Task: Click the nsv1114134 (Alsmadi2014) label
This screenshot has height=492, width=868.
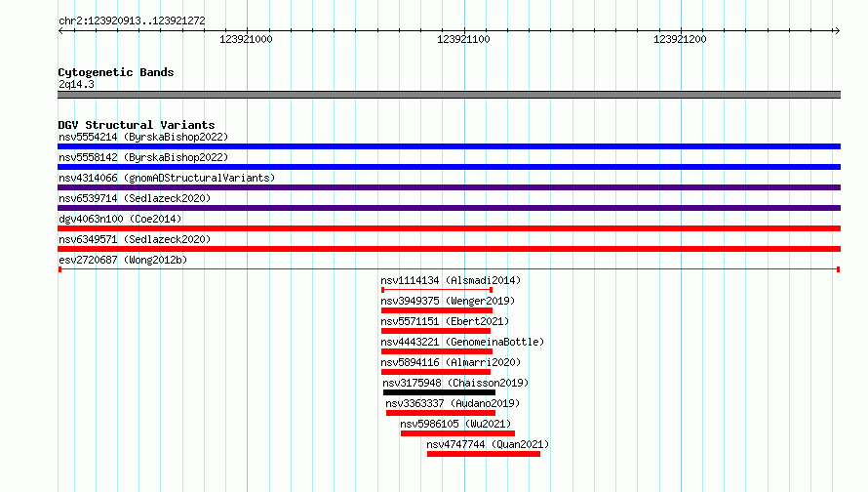Action: click(x=451, y=280)
